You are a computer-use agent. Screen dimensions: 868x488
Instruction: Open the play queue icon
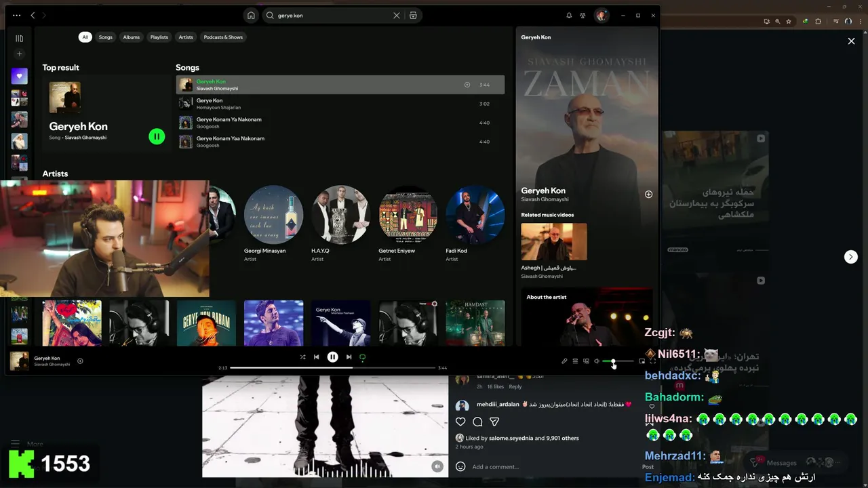pyautogui.click(x=575, y=361)
